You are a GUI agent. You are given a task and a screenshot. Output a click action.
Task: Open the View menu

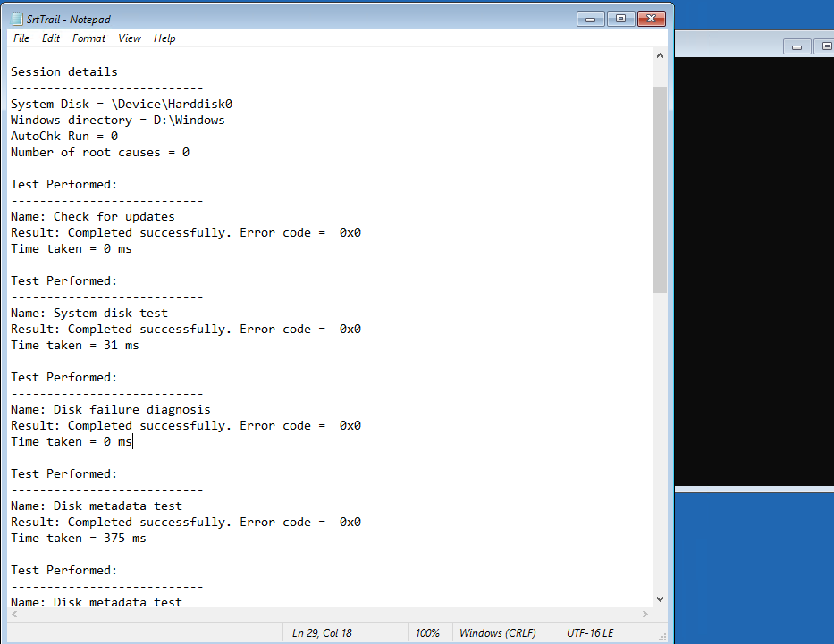pyautogui.click(x=130, y=38)
